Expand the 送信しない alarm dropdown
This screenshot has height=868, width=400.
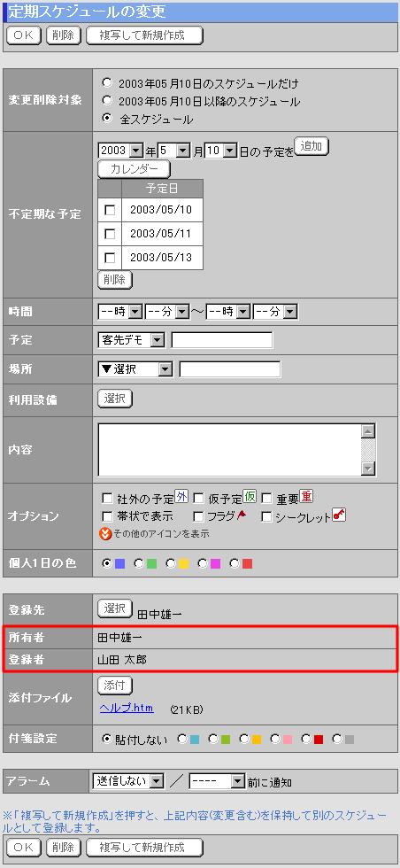click(129, 781)
